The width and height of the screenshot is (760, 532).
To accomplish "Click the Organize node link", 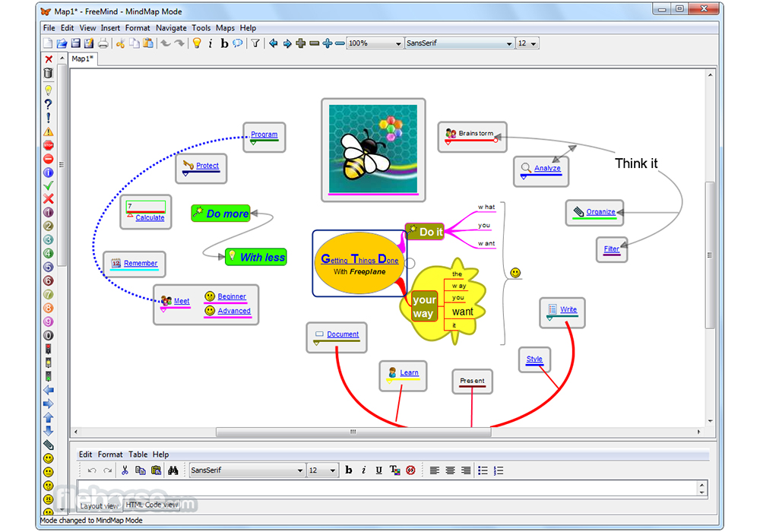I will (600, 212).
